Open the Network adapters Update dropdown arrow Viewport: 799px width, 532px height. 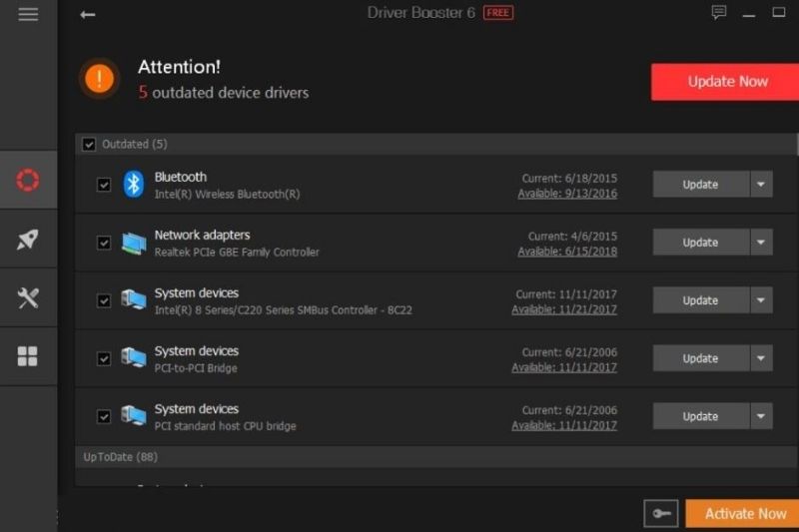(x=761, y=243)
